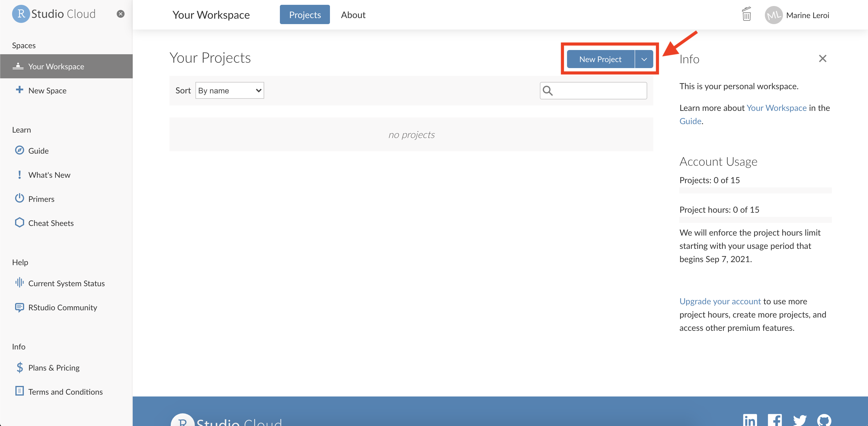The image size is (868, 426).
Task: Click the plus icon beside New Space
Action: coord(20,90)
